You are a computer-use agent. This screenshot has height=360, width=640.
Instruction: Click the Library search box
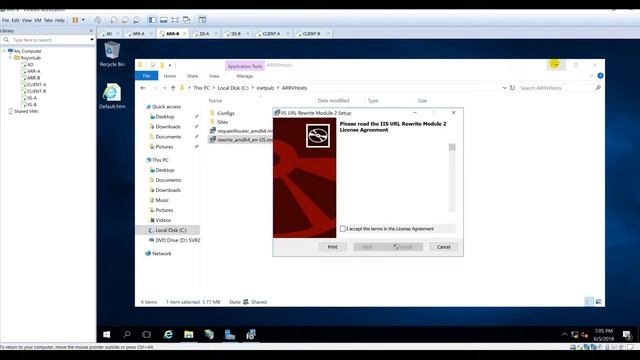click(x=49, y=40)
